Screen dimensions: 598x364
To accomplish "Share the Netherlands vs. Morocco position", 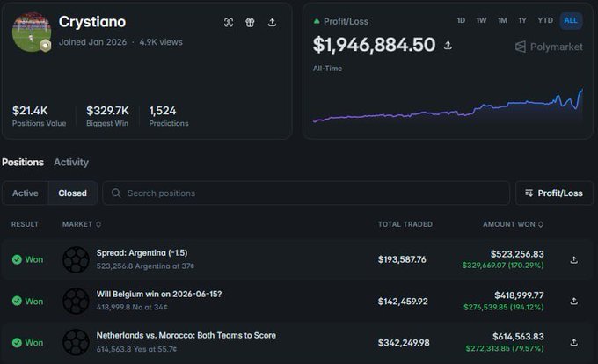I will click(x=573, y=342).
